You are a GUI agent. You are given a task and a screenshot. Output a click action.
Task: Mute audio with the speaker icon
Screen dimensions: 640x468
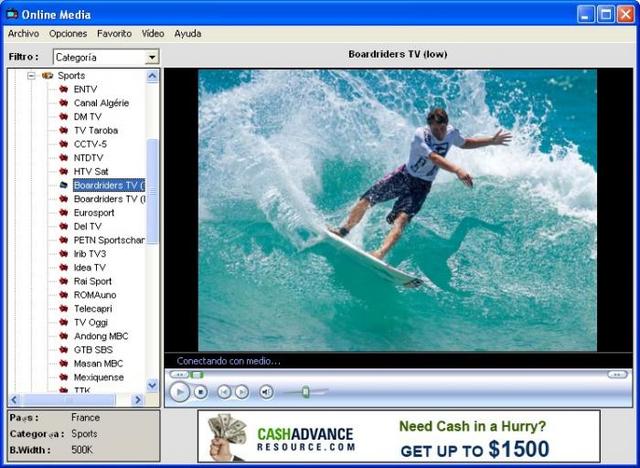266,392
